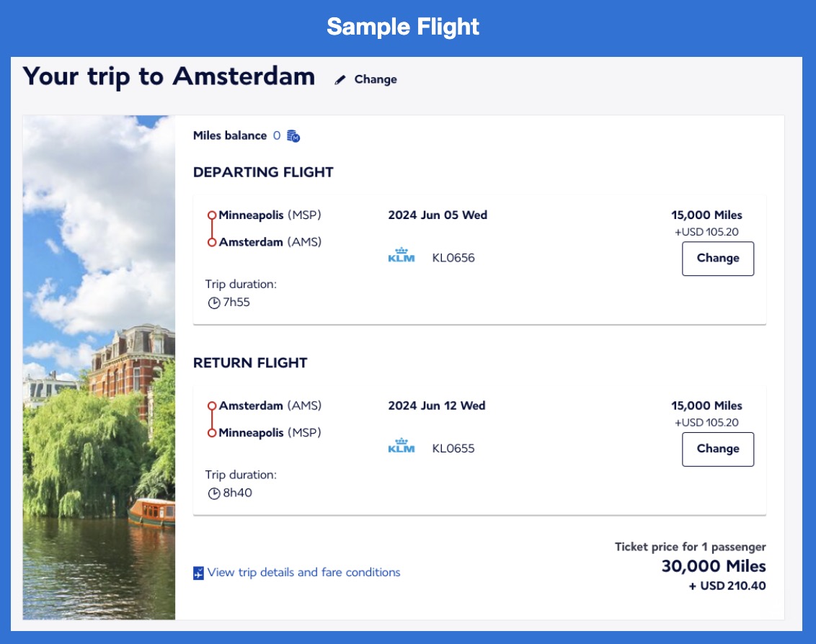Click the 2024 Jun 12 Wed return date

[437, 406]
